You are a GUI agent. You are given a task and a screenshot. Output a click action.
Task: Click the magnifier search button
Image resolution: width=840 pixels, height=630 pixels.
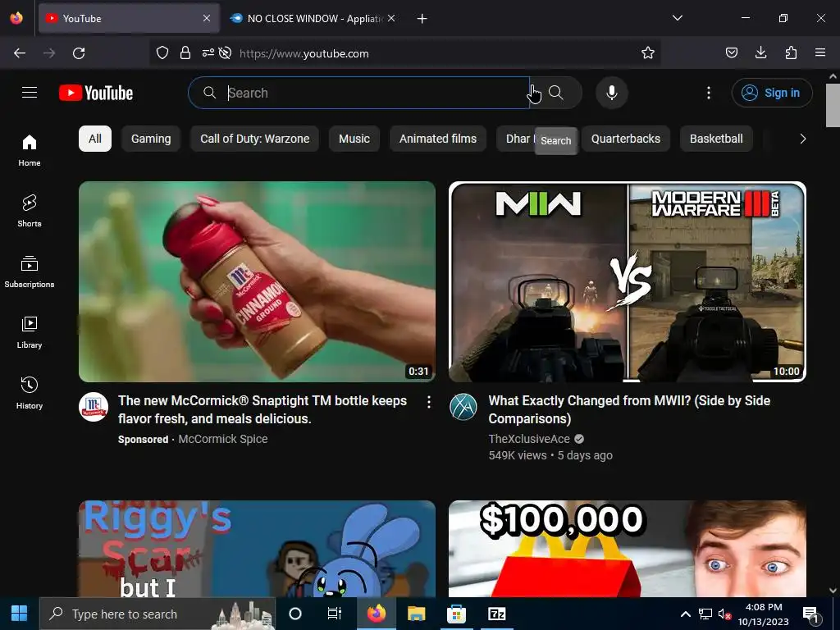point(556,93)
